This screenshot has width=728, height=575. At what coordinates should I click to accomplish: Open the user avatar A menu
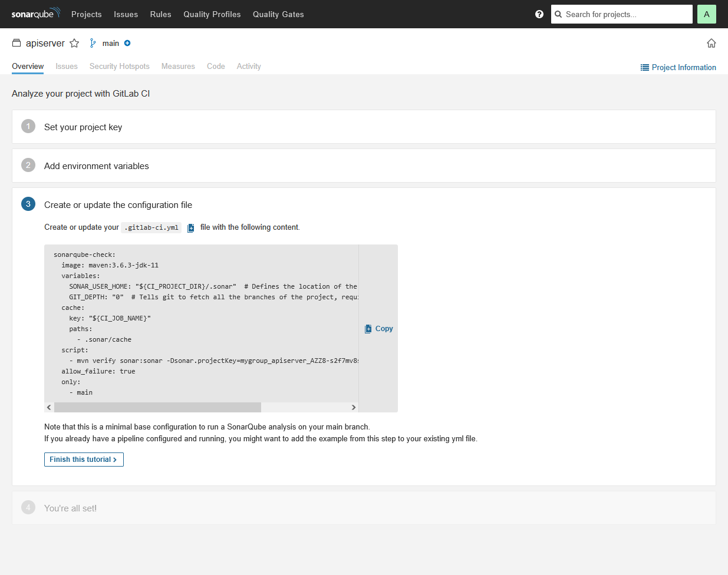[x=706, y=14]
